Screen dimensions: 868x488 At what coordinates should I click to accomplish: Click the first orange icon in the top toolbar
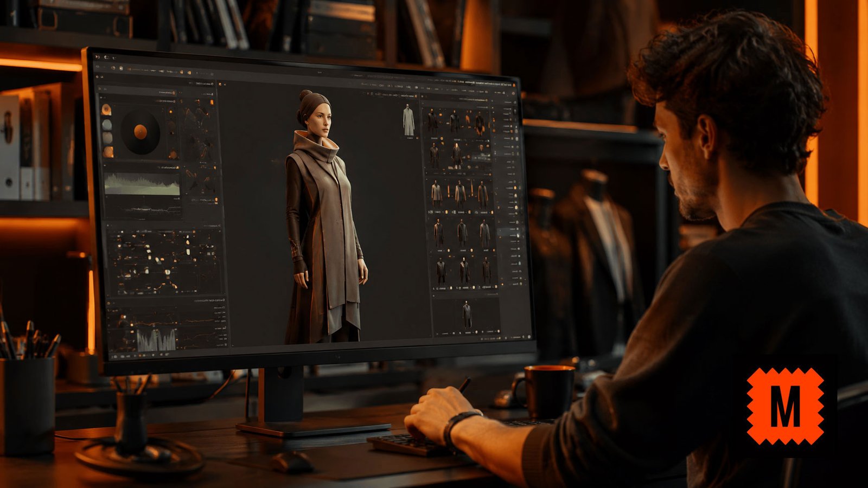tap(114, 68)
